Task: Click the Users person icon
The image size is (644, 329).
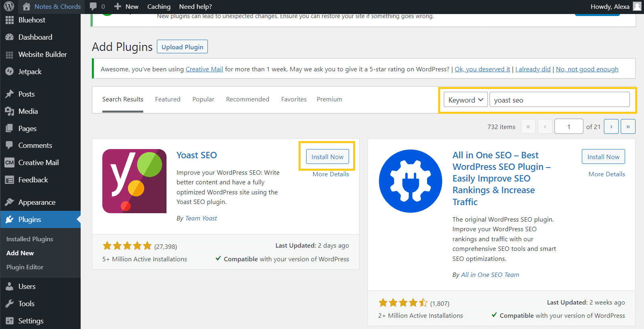Action: point(10,287)
